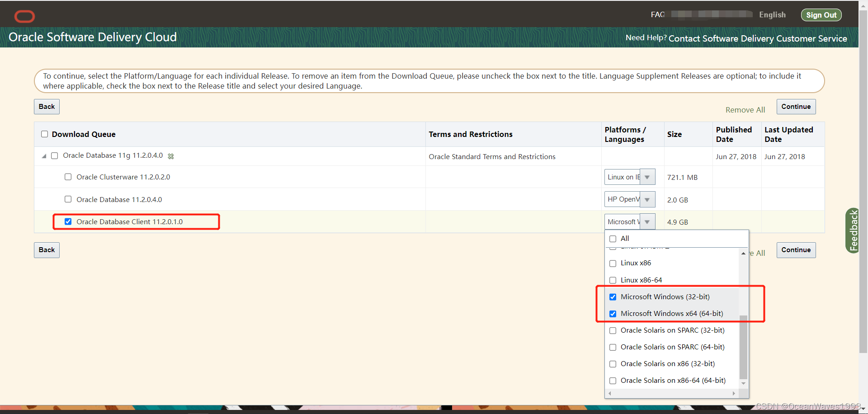Select the Oracle Clusterware 11.2.0.2.0 row text
The height and width of the screenshot is (414, 868).
pyautogui.click(x=123, y=177)
